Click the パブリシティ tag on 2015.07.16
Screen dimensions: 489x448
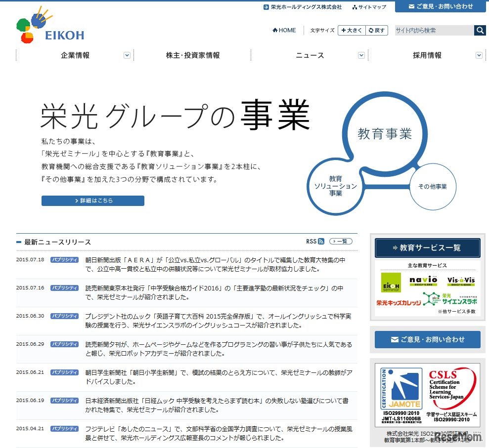pyautogui.click(x=64, y=287)
